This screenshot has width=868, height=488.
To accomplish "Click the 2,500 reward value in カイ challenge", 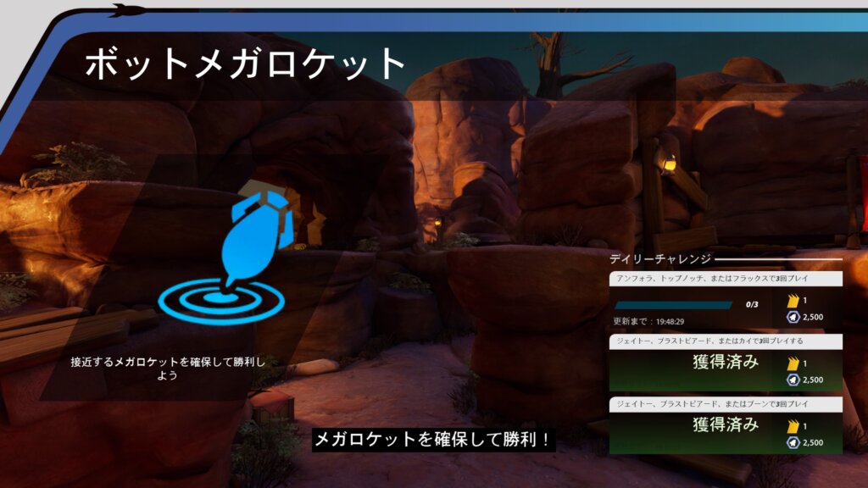I will coord(813,380).
